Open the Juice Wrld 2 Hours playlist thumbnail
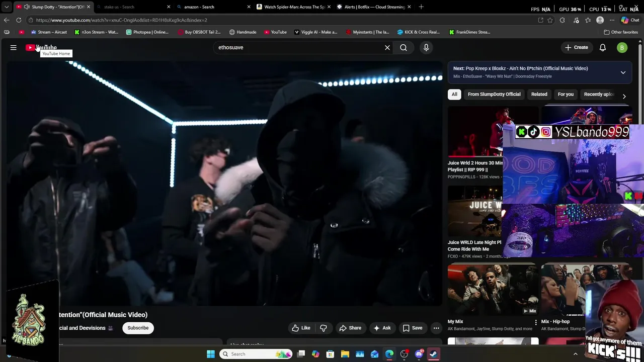The width and height of the screenshot is (644, 362). pos(475,132)
